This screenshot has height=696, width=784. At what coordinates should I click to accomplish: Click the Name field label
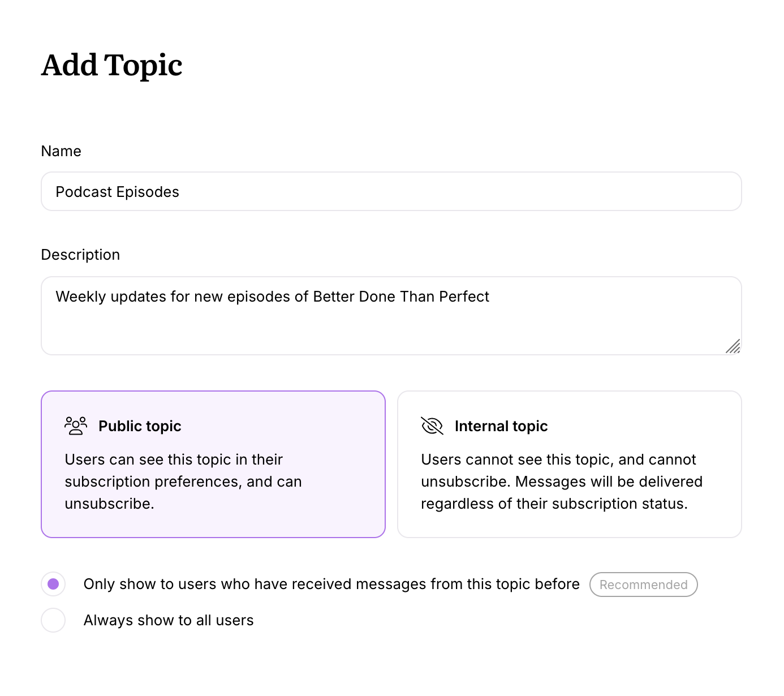click(61, 151)
